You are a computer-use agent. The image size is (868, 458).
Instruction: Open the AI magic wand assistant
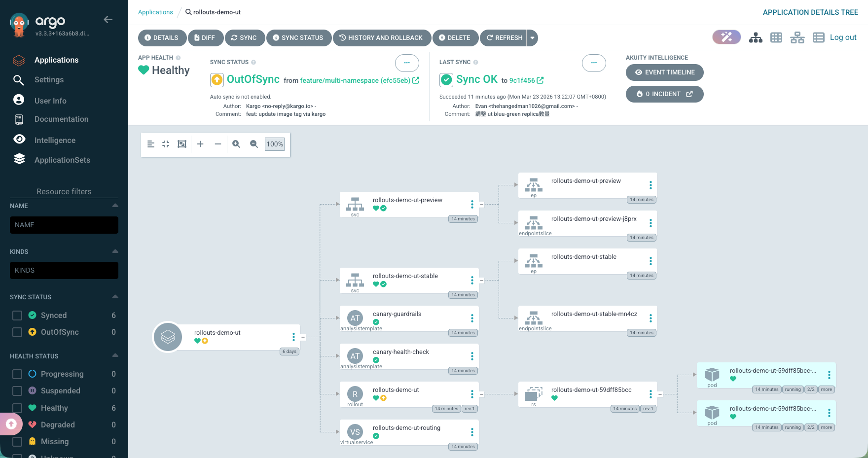[x=726, y=37]
